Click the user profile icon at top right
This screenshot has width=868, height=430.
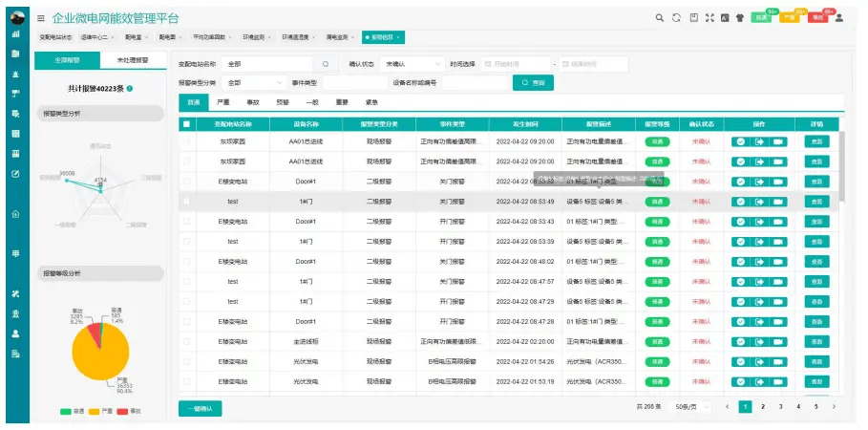click(x=838, y=17)
